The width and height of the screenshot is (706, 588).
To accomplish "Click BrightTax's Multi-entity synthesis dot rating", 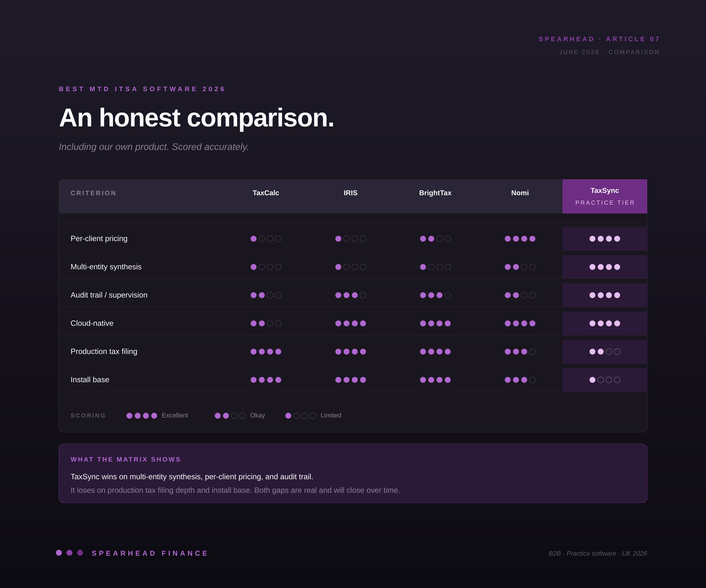I will point(435,267).
